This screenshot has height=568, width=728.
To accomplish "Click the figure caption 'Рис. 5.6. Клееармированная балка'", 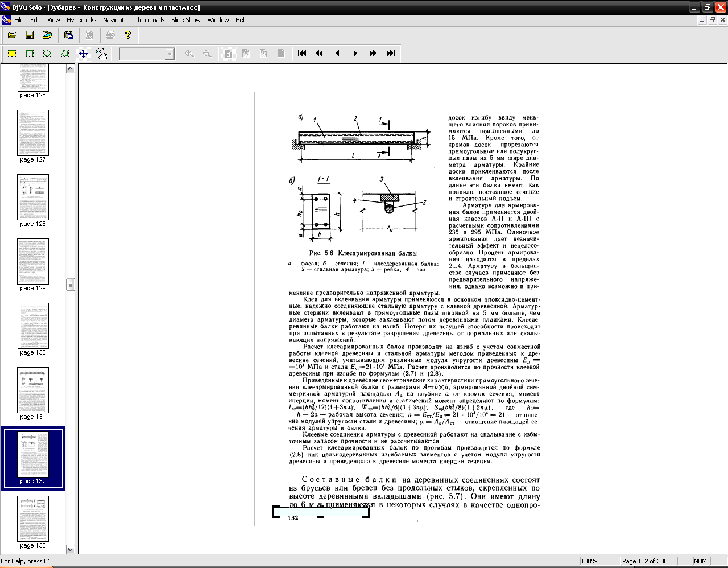I will pos(363,253).
